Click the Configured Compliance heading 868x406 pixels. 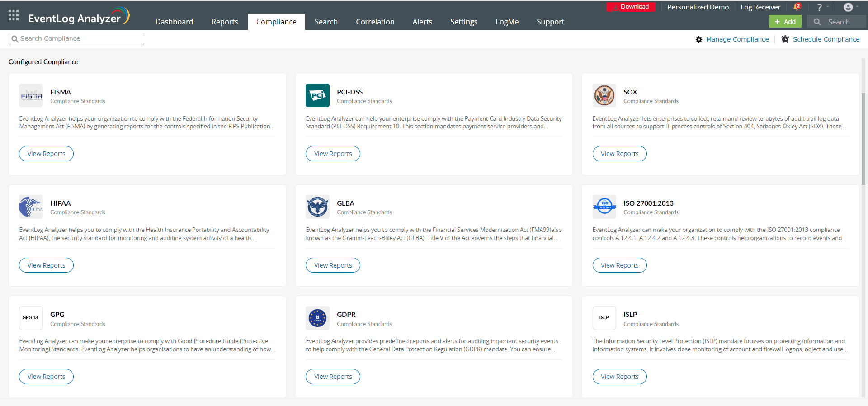tap(43, 62)
